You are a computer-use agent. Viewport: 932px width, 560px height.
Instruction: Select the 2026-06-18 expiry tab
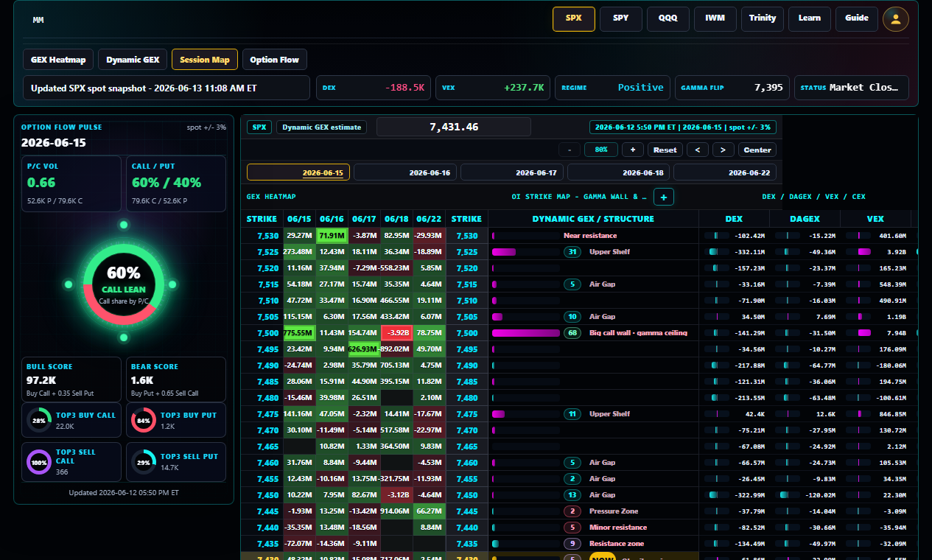coord(619,172)
